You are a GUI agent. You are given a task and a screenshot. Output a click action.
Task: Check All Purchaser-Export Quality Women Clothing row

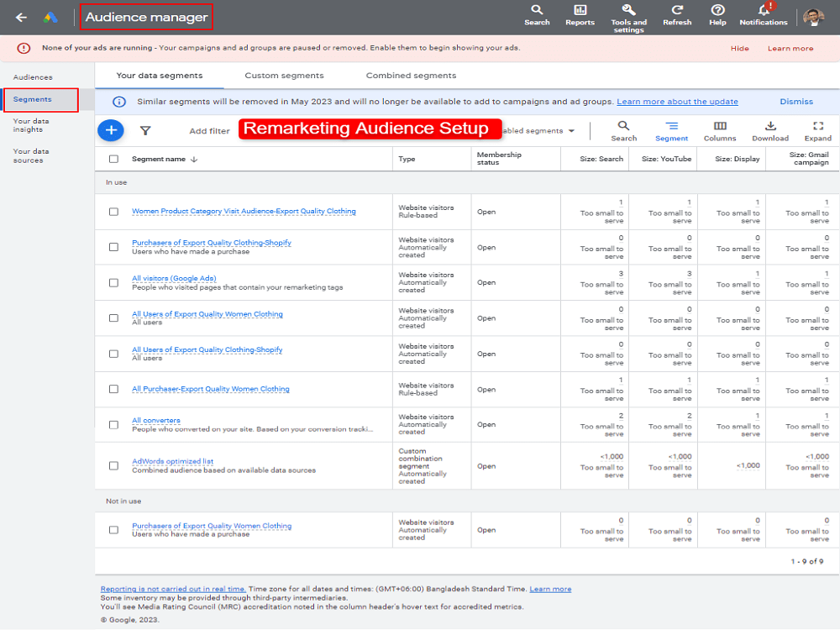113,389
